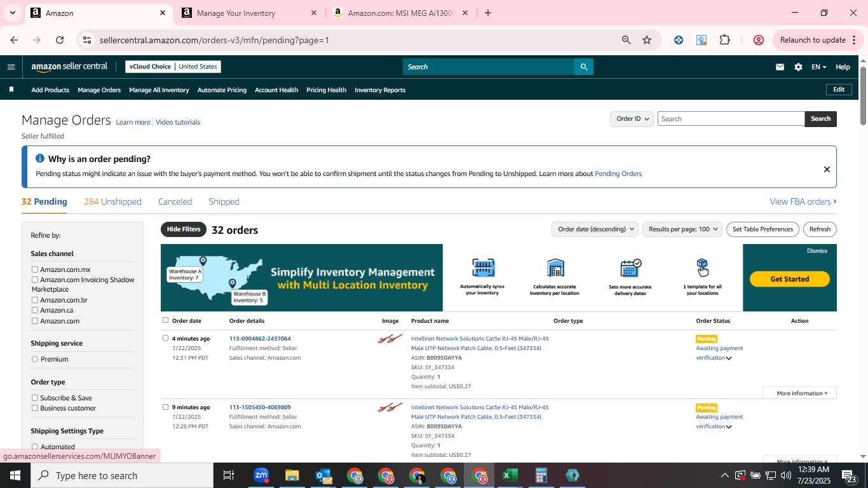The image size is (868, 488).
Task: Open the Seller Central messages envelope
Action: (x=780, y=67)
